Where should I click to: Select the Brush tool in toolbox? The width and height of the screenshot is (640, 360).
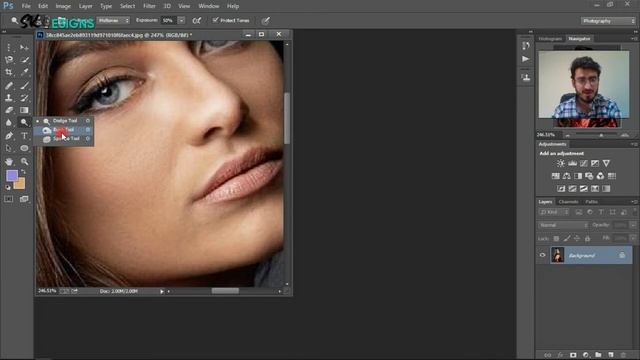click(24, 85)
